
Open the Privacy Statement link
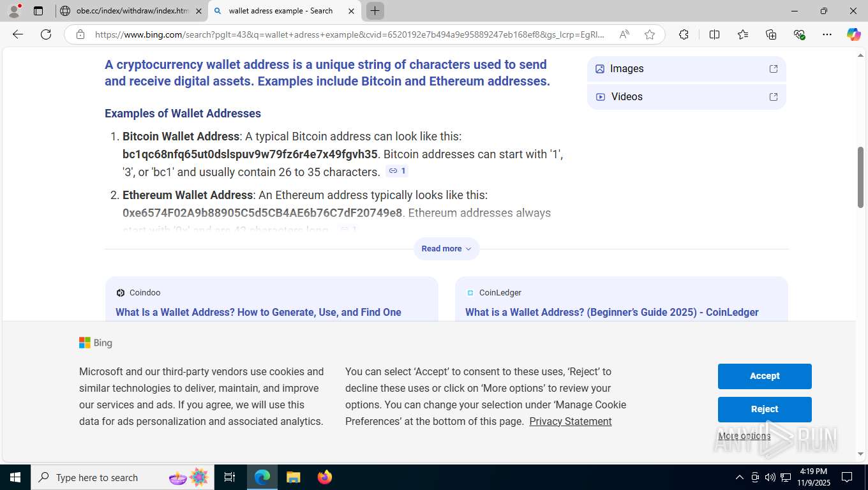[571, 421]
